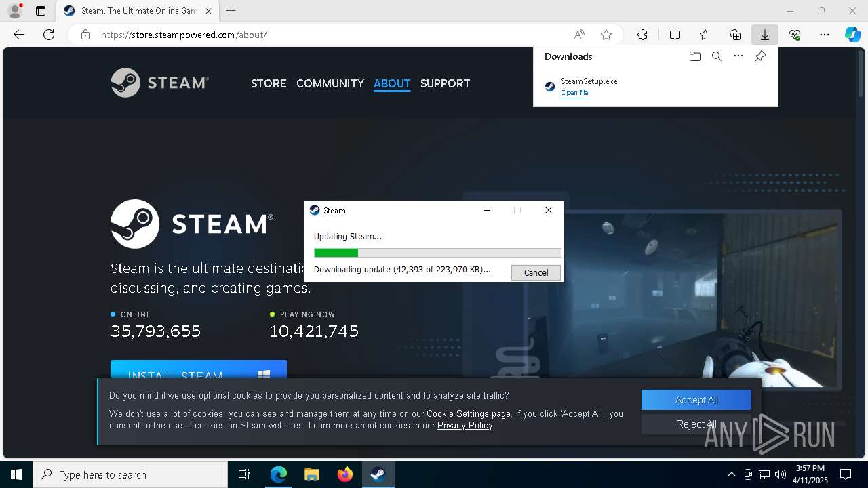This screenshot has width=868, height=488.
Task: Open the volume control icon
Action: click(780, 474)
